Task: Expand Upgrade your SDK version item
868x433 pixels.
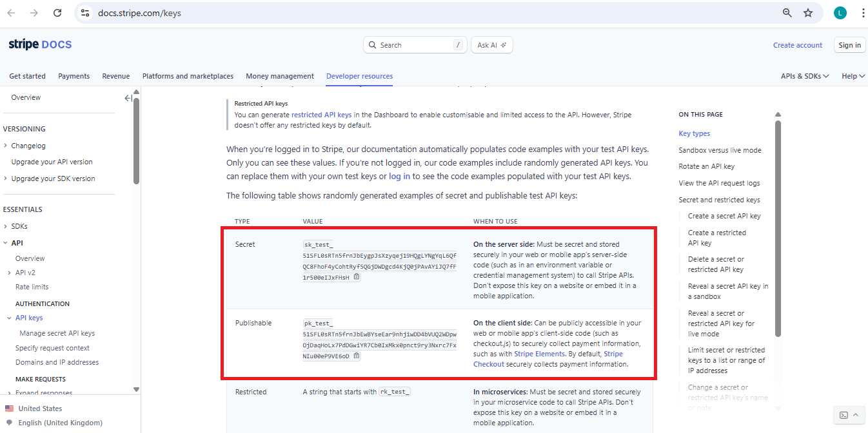Action: (6, 178)
